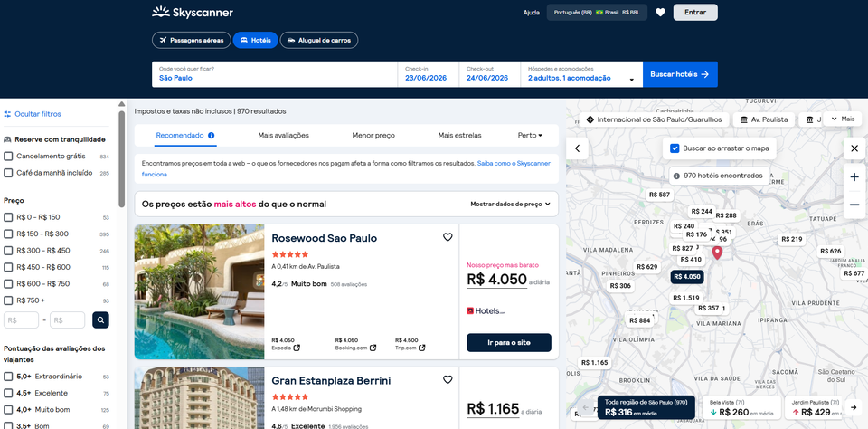Select Internacional de São Paulo/Guarulhos chip
868x429 pixels.
(x=654, y=119)
